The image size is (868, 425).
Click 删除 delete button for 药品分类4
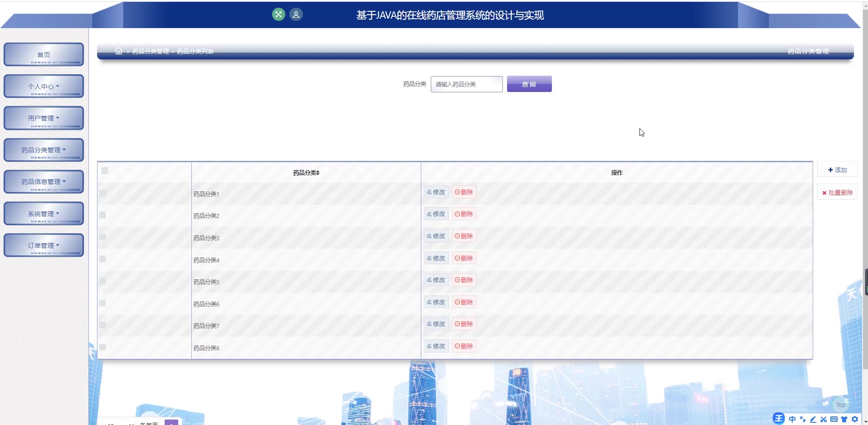click(464, 258)
